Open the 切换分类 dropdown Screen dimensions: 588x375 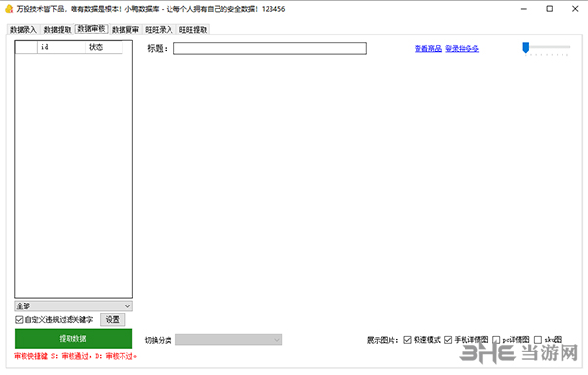228,340
